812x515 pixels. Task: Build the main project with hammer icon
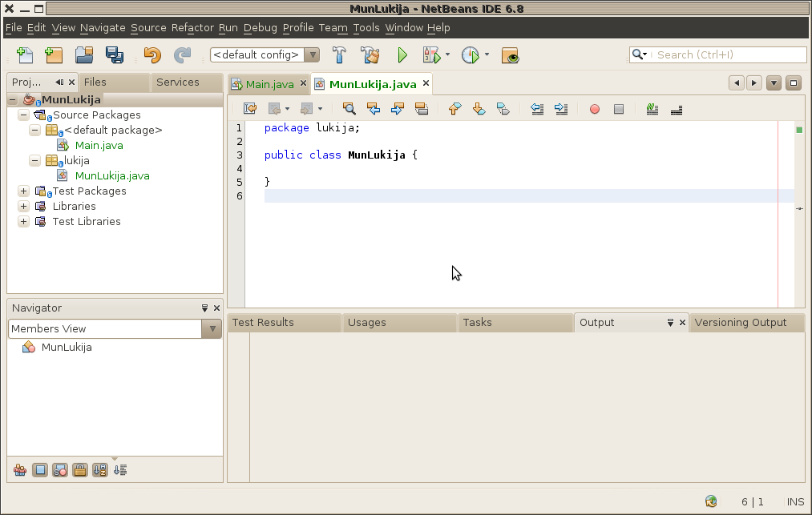pyautogui.click(x=339, y=55)
